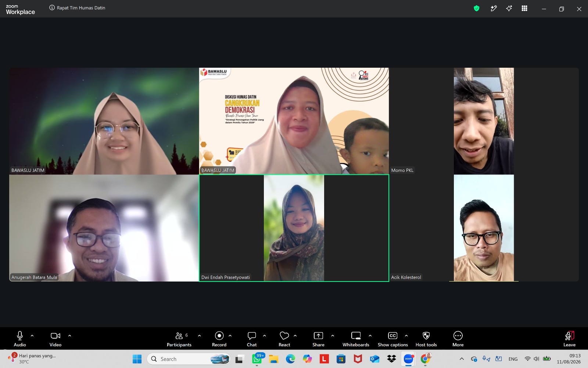Open Microsoft Store from the taskbar
588x368 pixels.
pyautogui.click(x=341, y=359)
